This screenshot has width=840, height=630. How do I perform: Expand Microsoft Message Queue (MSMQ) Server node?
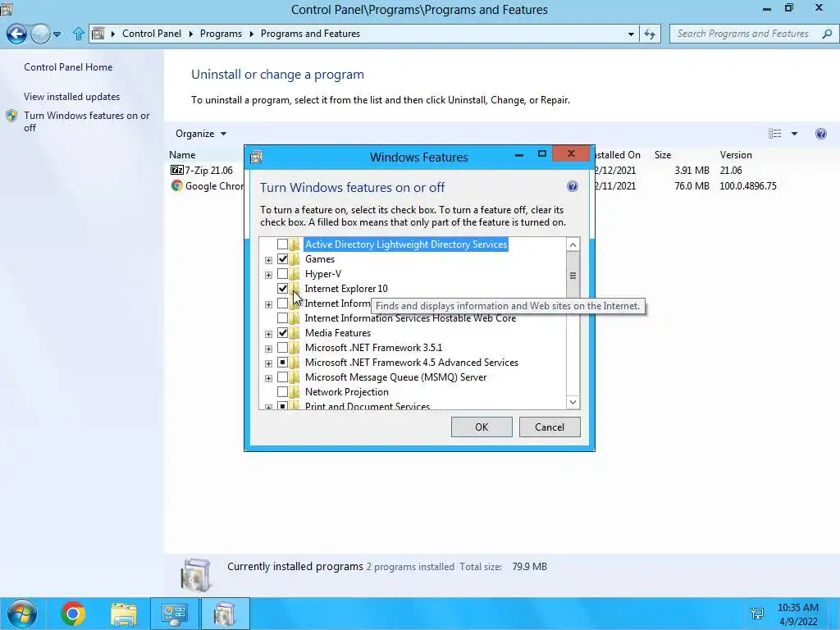[268, 378]
